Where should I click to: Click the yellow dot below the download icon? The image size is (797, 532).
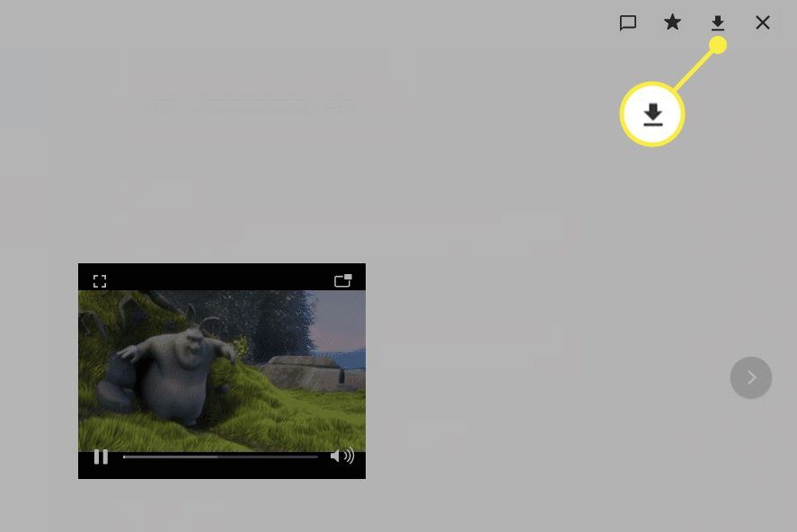tap(718, 45)
